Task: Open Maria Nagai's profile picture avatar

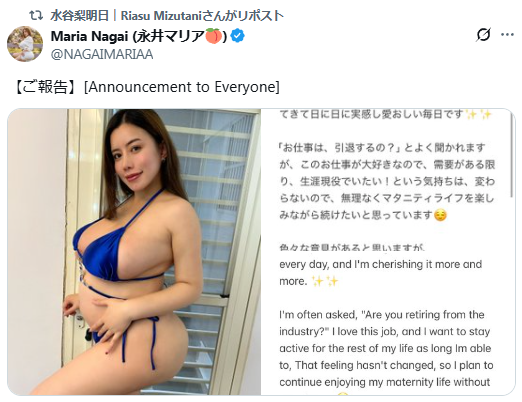Action: point(25,44)
